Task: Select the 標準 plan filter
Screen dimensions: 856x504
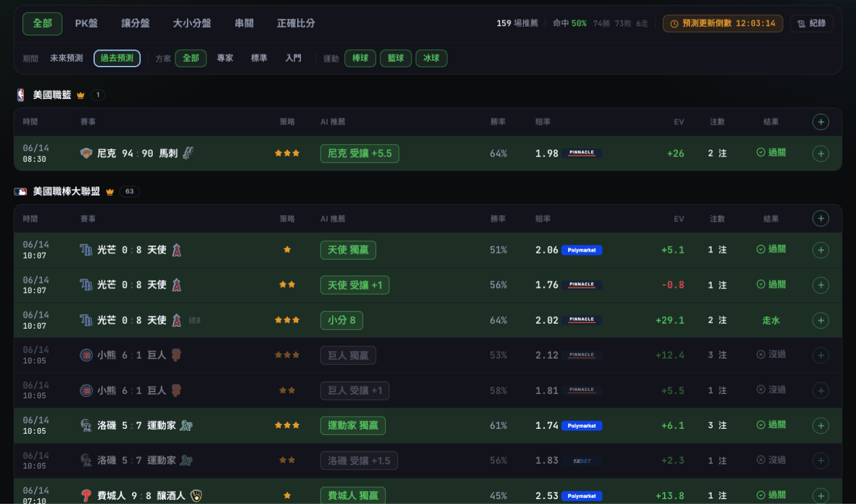Action: click(x=259, y=59)
